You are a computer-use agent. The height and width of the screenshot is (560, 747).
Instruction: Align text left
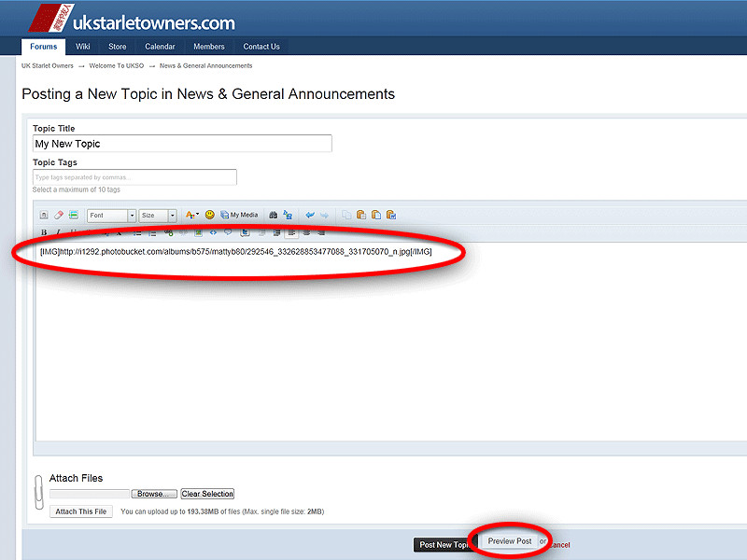[x=291, y=232]
